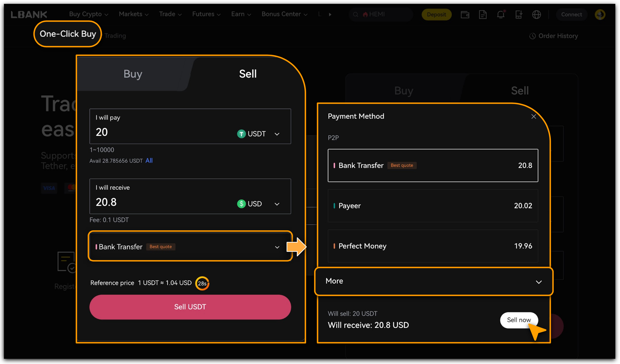
Task: Select Bank Transfer payment method option
Action: coord(433,165)
